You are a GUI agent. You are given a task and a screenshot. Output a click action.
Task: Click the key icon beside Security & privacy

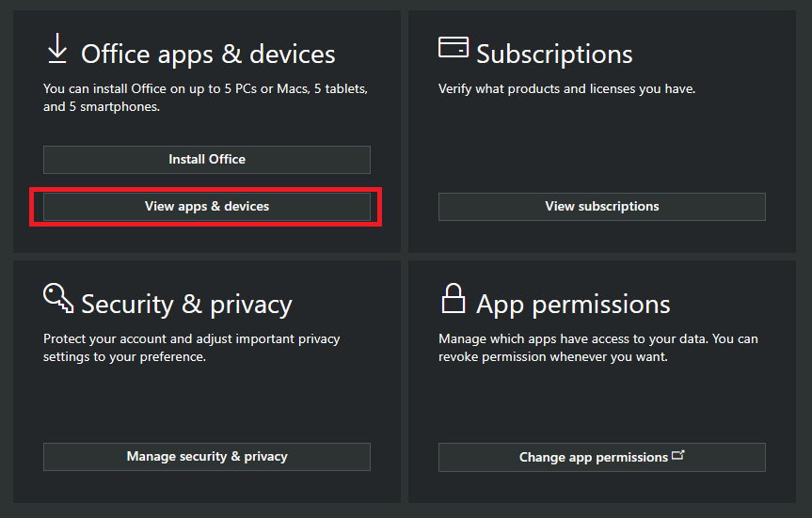pos(58,298)
